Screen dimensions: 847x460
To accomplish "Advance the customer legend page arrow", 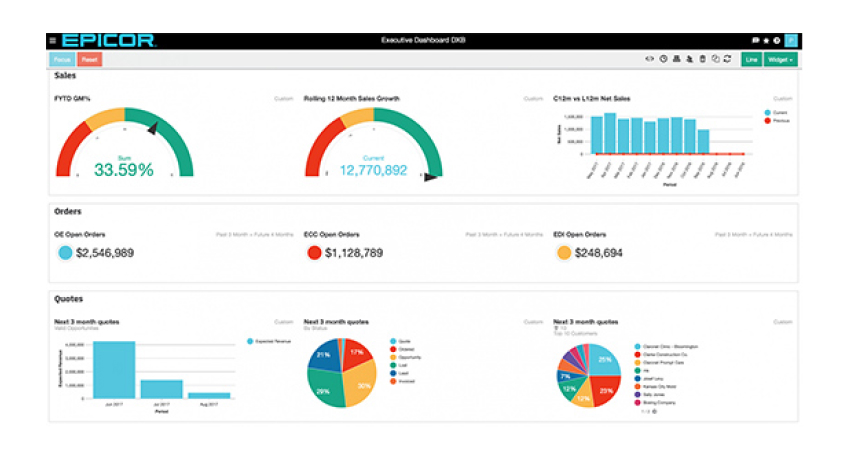I will pyautogui.click(x=654, y=412).
